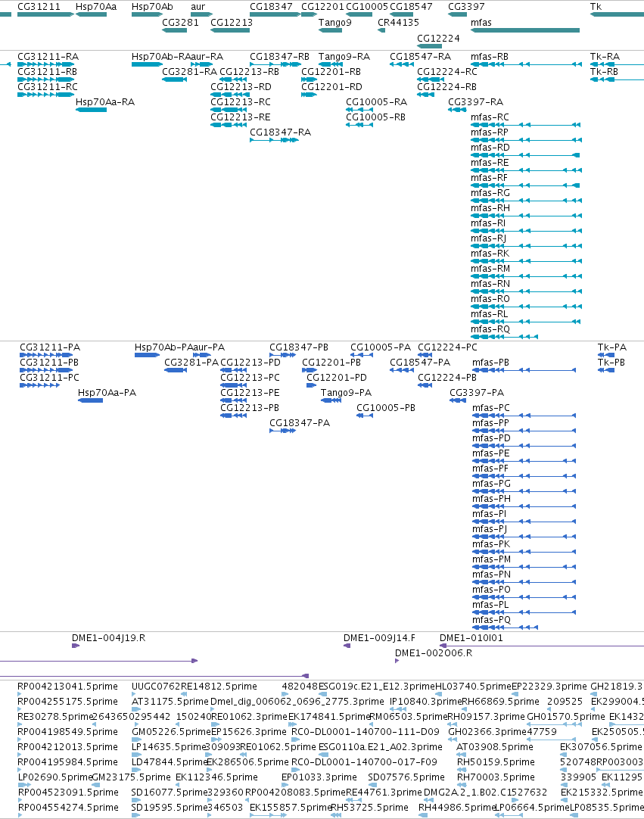Select protein CG18347-PB label

(299, 347)
